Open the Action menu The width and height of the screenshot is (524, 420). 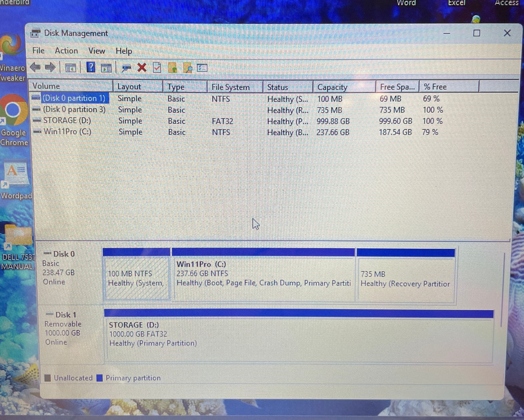click(66, 51)
